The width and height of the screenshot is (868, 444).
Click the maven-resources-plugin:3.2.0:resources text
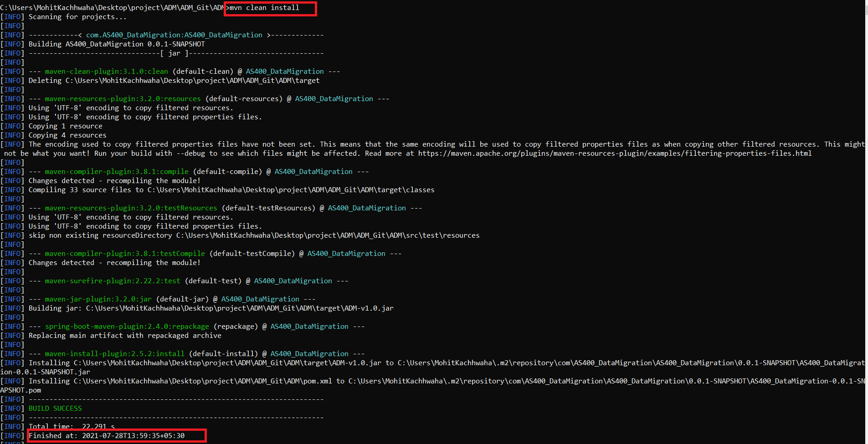123,98
